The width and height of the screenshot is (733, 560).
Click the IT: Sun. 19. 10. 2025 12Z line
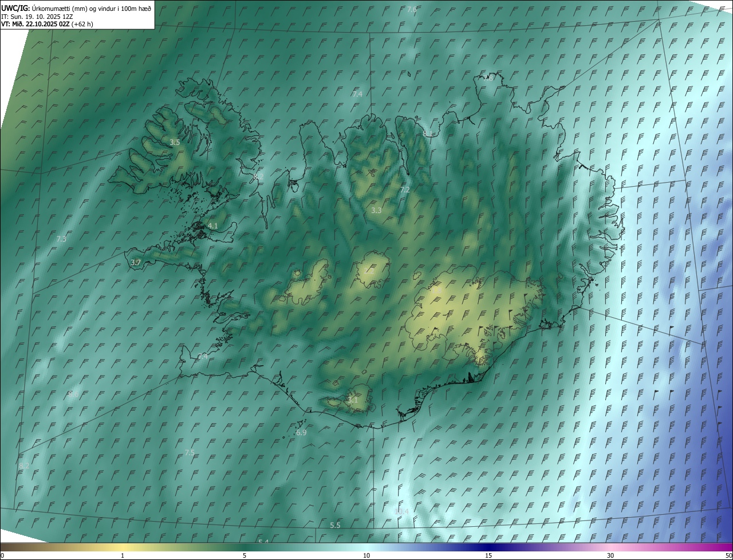(37, 16)
